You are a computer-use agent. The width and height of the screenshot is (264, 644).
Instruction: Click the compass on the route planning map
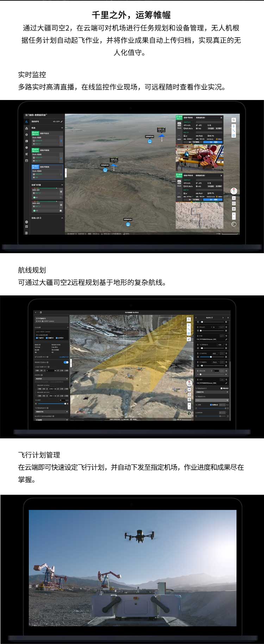click(x=189, y=383)
